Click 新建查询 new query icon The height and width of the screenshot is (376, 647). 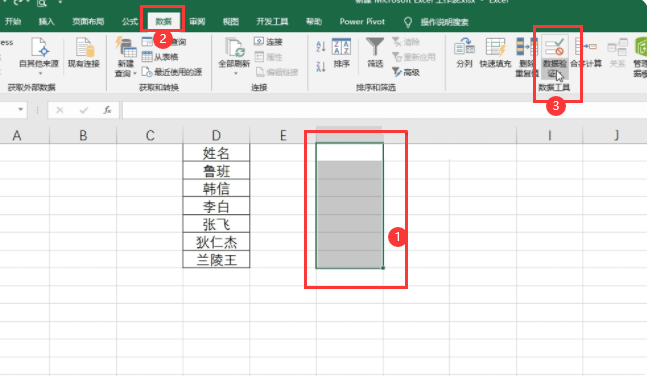coord(126,48)
